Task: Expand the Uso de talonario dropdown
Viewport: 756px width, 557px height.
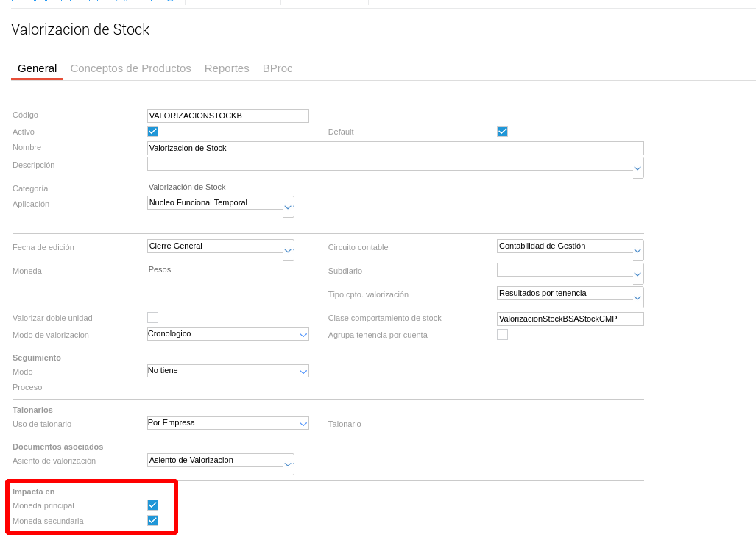Action: click(303, 424)
